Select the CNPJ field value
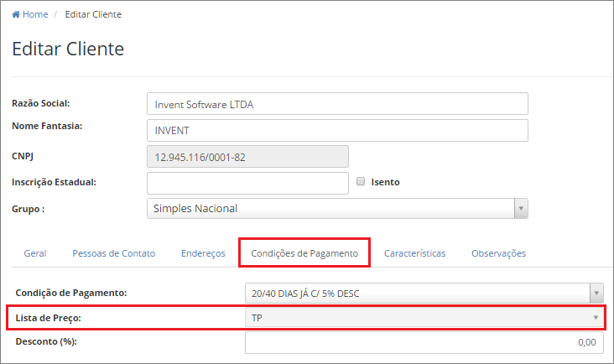 (x=247, y=157)
